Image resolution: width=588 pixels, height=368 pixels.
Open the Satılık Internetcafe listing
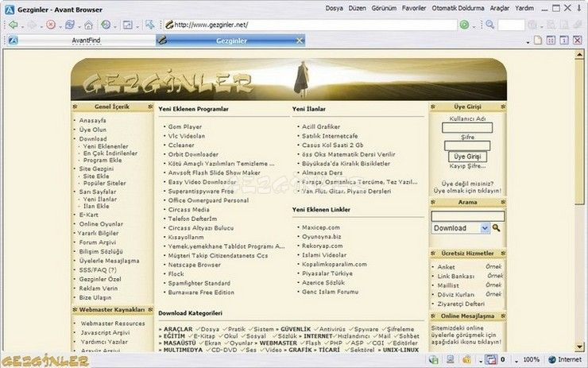pos(330,136)
